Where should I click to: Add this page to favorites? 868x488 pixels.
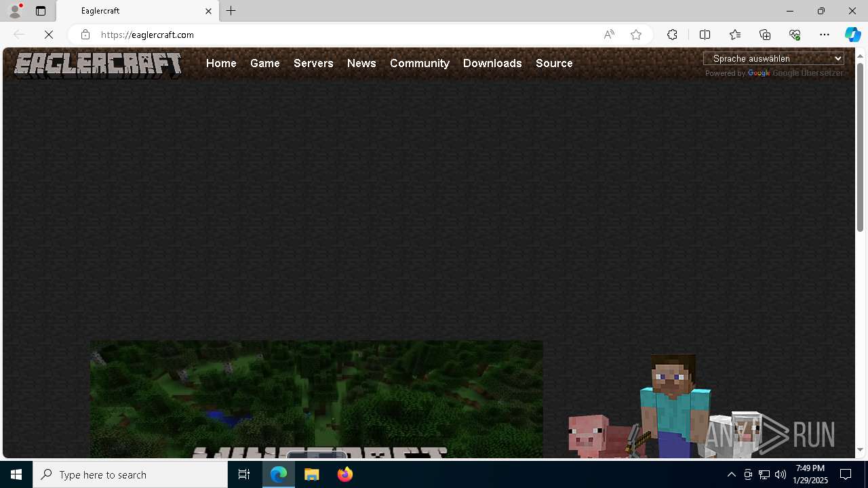(x=636, y=35)
